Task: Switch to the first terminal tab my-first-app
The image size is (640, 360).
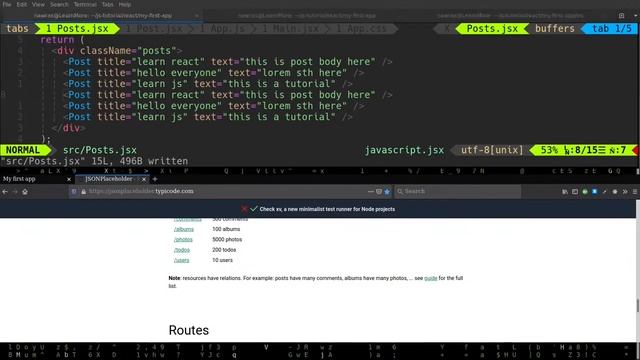Action: (x=102, y=16)
